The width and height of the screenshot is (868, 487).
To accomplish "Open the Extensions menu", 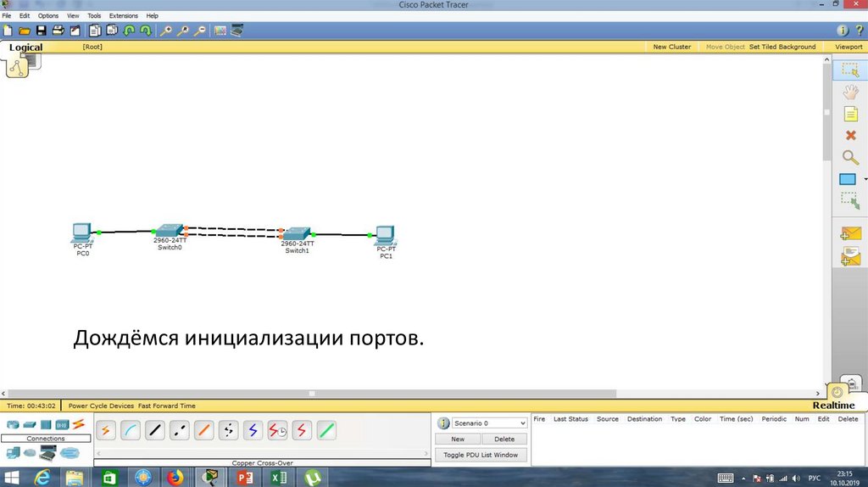I will pyautogui.click(x=124, y=15).
